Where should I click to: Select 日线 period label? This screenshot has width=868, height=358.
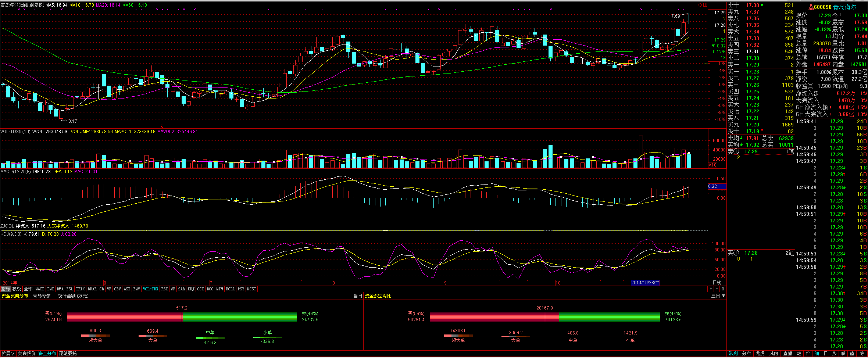click(717, 283)
